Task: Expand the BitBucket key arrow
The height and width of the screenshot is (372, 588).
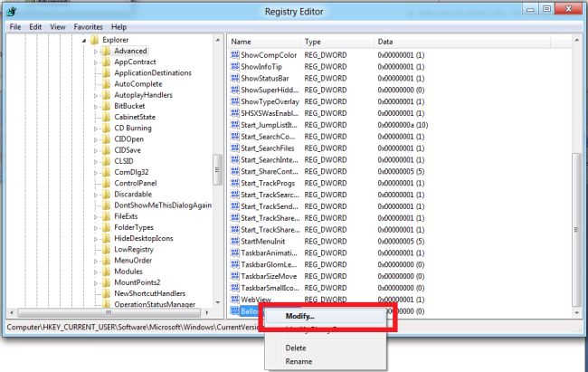Action: 96,107
